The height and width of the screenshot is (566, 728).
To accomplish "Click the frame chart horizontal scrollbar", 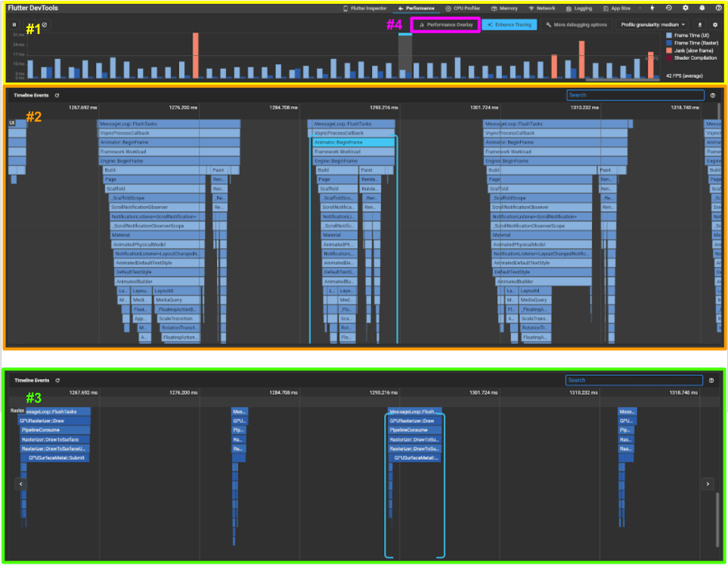I will [622, 80].
